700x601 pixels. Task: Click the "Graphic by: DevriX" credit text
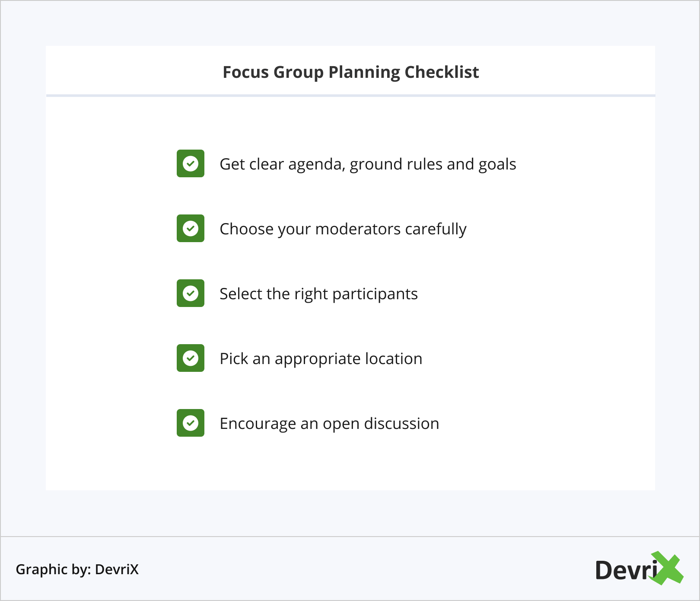[x=77, y=569]
